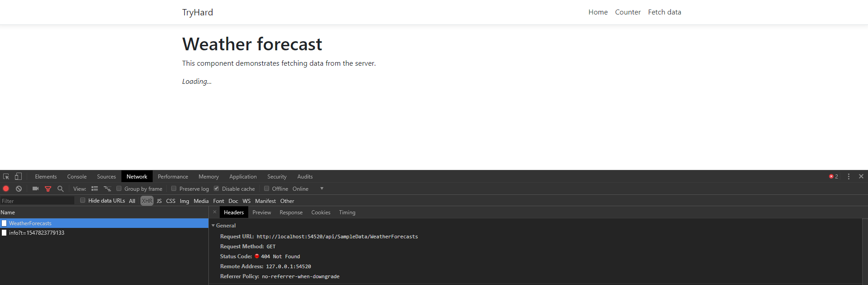Image resolution: width=868 pixels, height=285 pixels.
Task: Open the Console tab
Action: [x=77, y=177]
